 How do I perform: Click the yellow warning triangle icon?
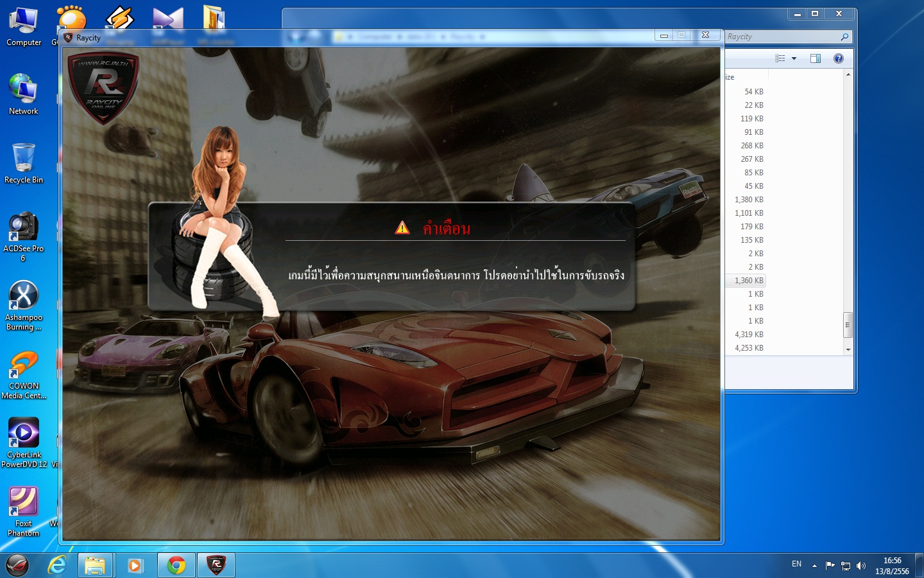pyautogui.click(x=402, y=227)
